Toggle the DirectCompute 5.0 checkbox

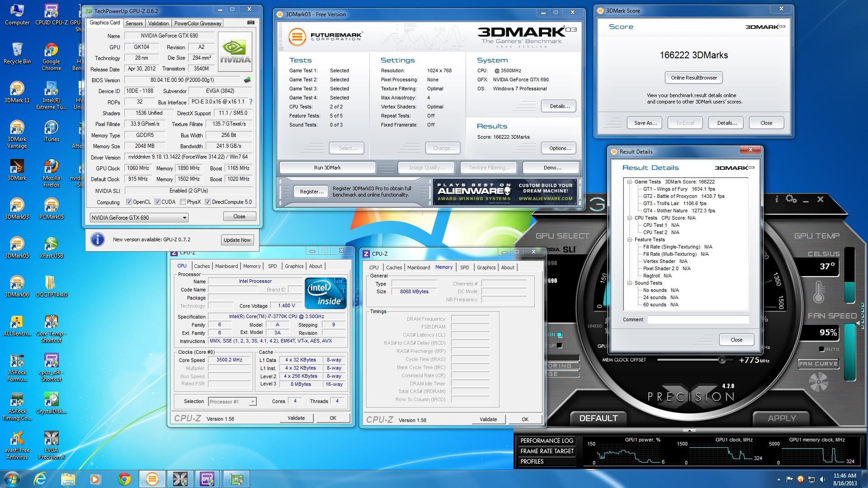pos(208,202)
